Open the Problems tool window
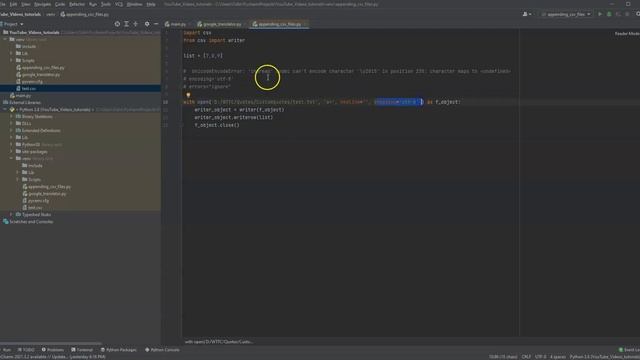640x360 pixels. pyautogui.click(x=53, y=350)
